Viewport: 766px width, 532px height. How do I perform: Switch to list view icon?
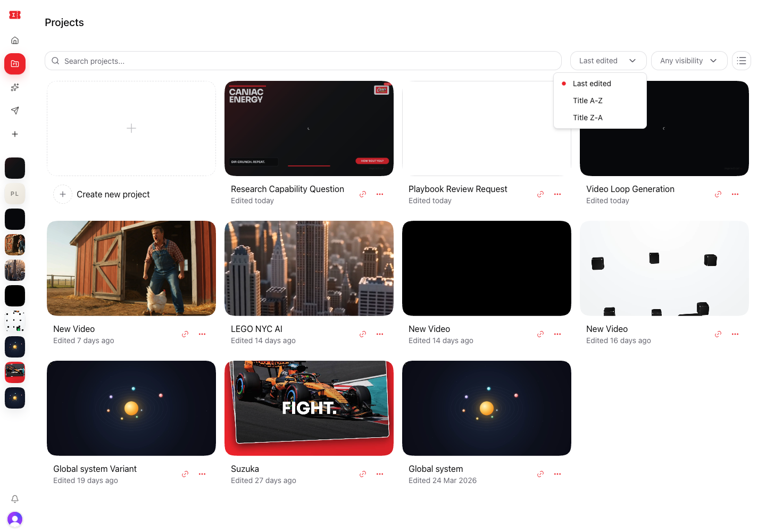742,61
